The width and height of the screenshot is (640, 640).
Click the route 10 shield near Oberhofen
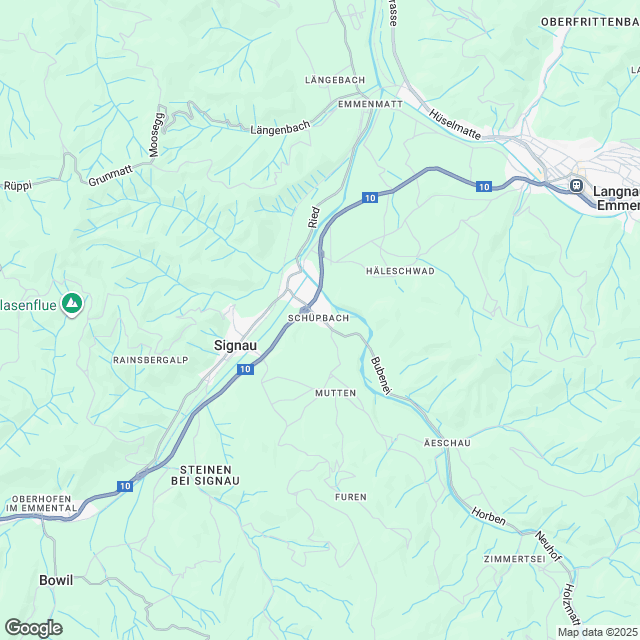pos(125,486)
